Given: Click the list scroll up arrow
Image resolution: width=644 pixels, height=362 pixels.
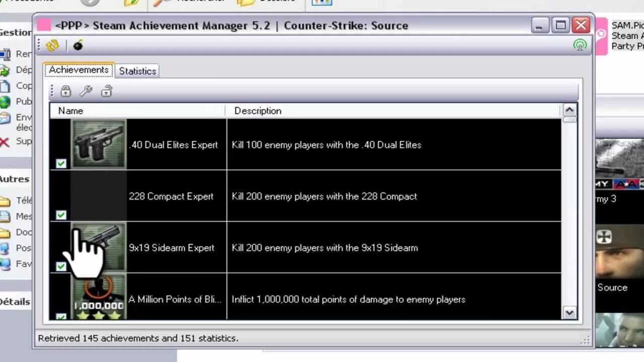Looking at the screenshot, I should click(570, 110).
